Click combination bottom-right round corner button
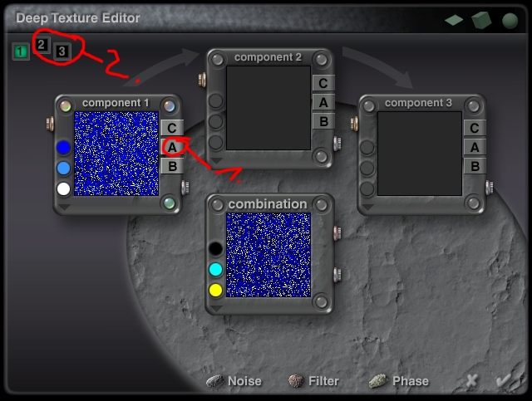This screenshot has width=532, height=401. coord(322,301)
